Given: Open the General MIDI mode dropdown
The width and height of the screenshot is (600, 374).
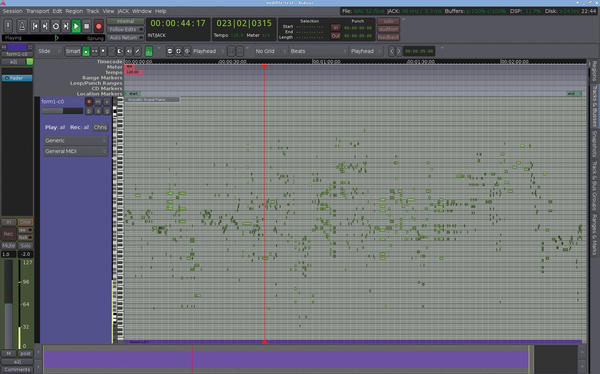Looking at the screenshot, I should pyautogui.click(x=75, y=151).
